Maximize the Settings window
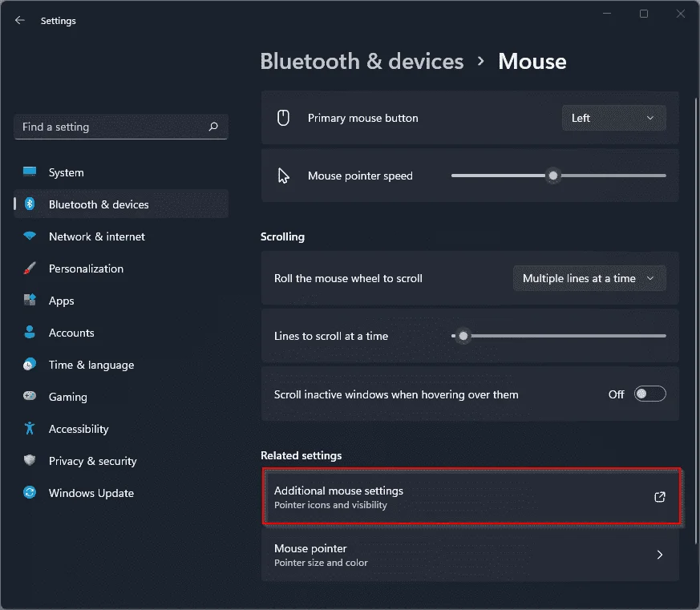700x610 pixels. point(644,14)
